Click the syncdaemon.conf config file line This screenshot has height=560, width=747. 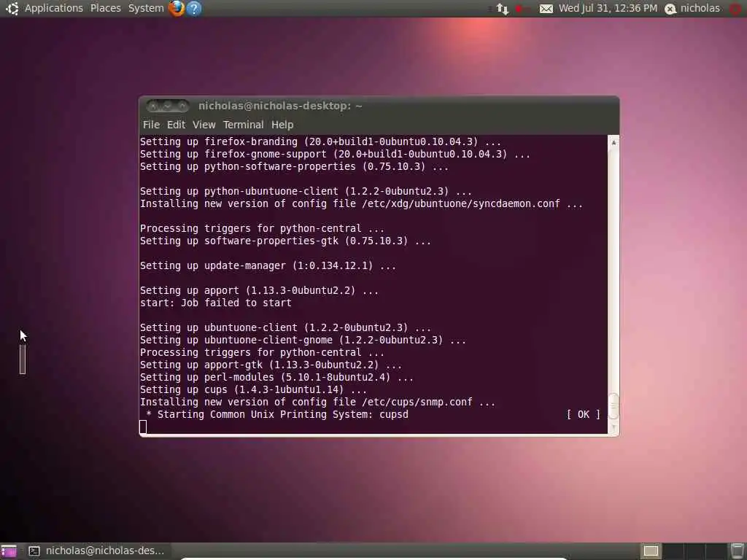coord(361,204)
